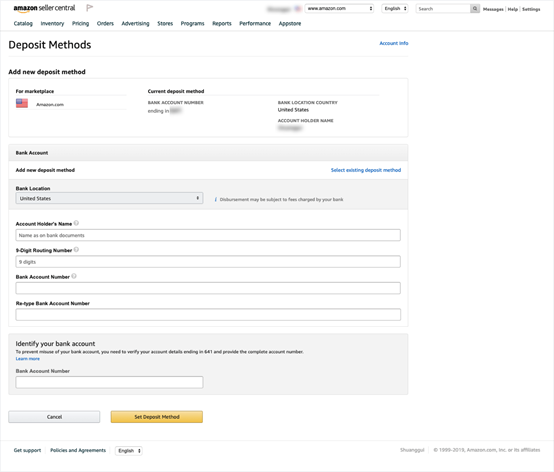Follow the Select existing deposit method link
Viewport: 554px width, 472px height.
(x=366, y=170)
